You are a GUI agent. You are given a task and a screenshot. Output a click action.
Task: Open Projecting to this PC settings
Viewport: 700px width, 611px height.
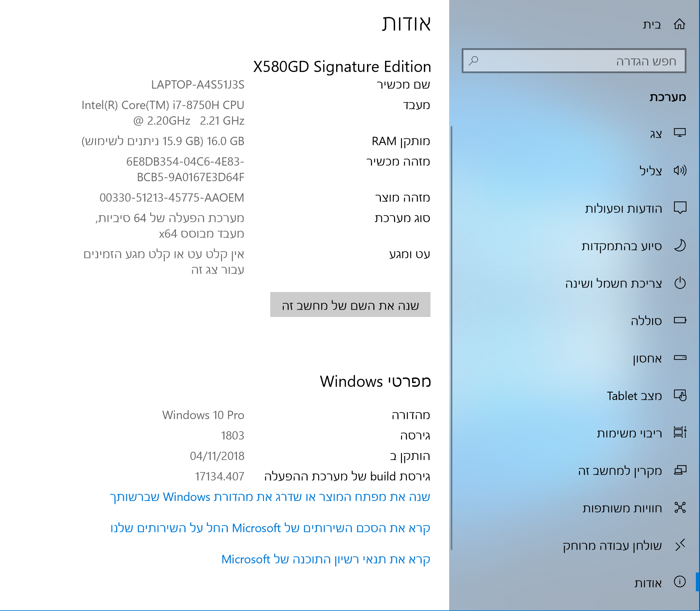point(620,471)
